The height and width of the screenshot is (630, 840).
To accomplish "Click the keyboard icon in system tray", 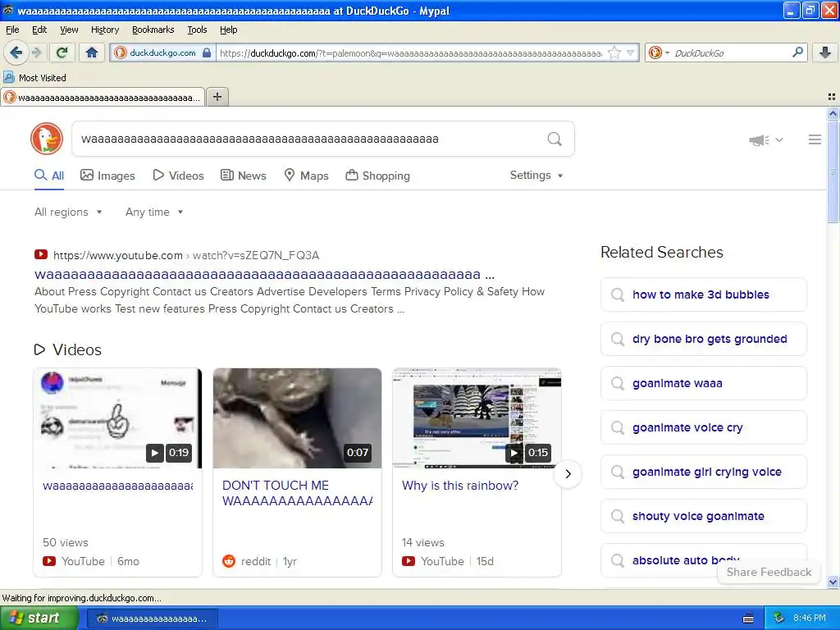I will [748, 619].
